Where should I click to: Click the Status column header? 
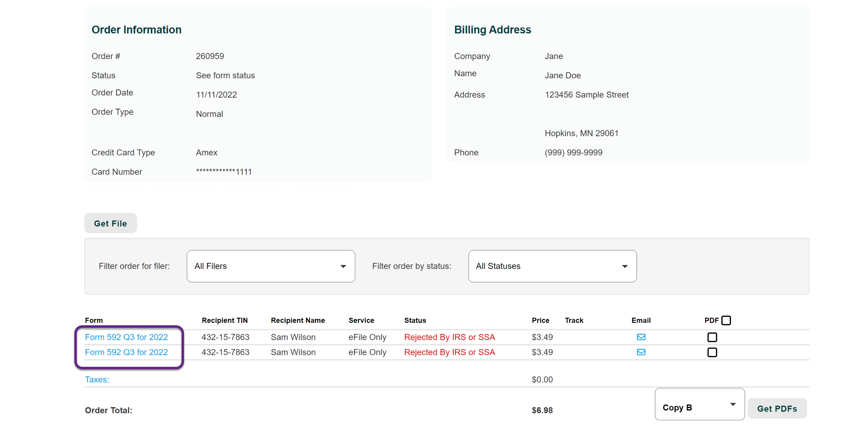[x=415, y=321]
